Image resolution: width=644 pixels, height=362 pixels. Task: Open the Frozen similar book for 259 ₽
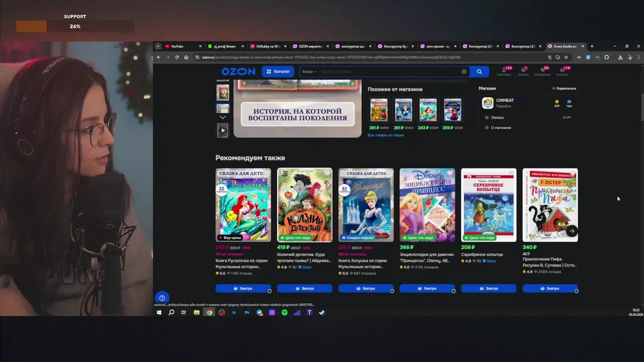pos(452,110)
